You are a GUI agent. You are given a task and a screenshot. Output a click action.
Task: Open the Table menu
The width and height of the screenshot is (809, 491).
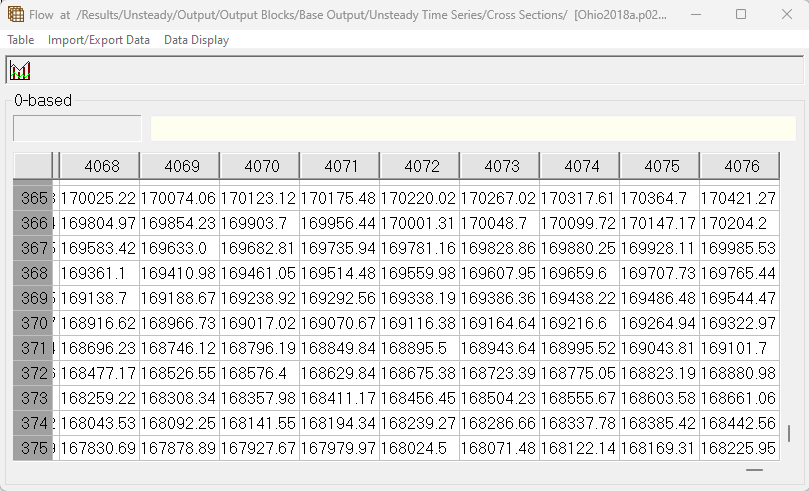click(21, 40)
